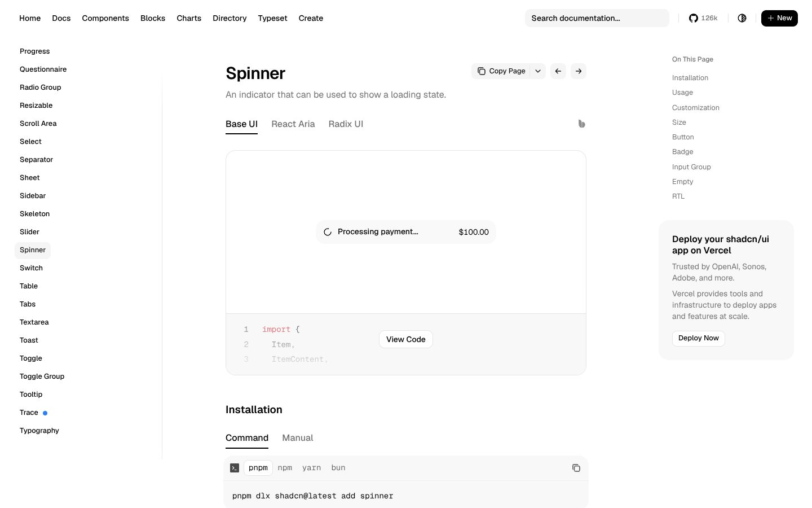This screenshot has height=508, width=812.
Task: Click the Deploy Now button
Action: [x=699, y=338]
